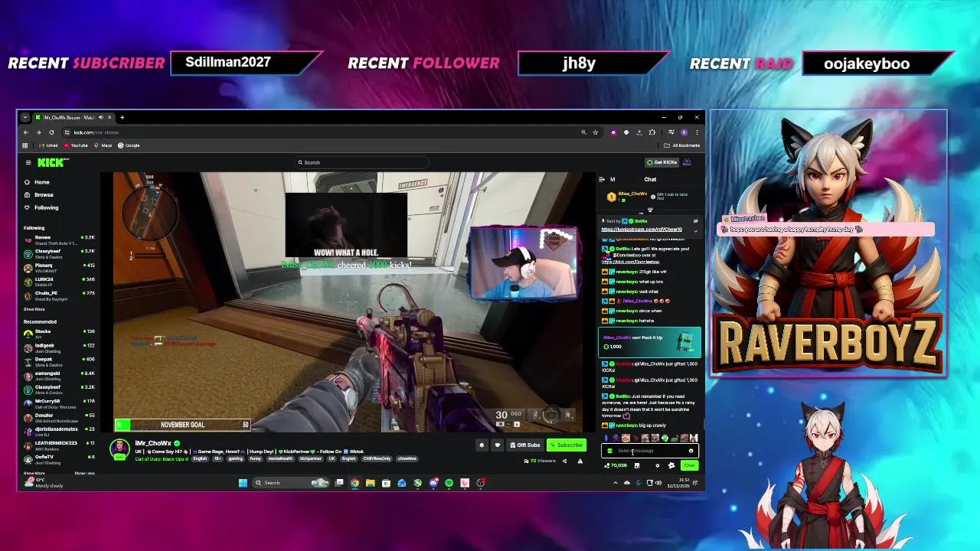This screenshot has height=551, width=980.
Task: Click the gaming tag under stream title
Action: click(x=235, y=458)
